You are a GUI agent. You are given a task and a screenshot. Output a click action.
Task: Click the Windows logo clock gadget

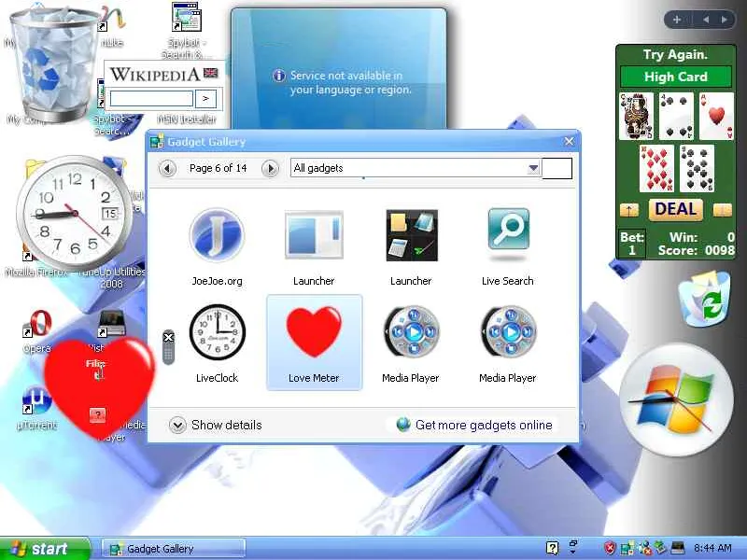[676, 400]
